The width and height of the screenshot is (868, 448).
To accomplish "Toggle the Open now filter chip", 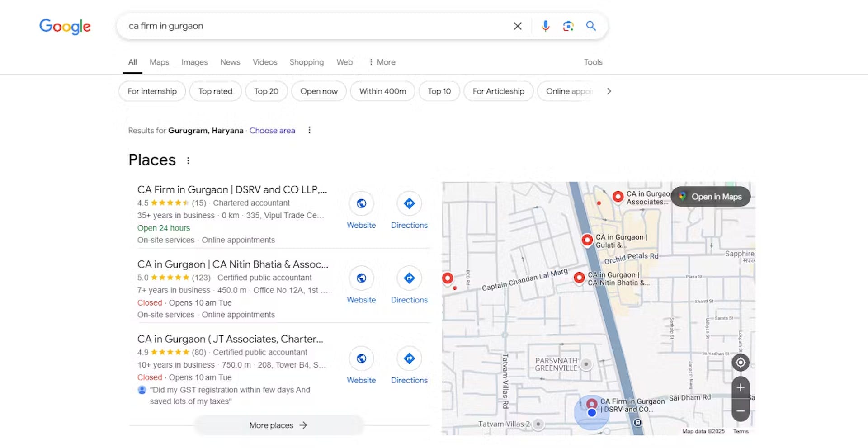I will pos(319,91).
